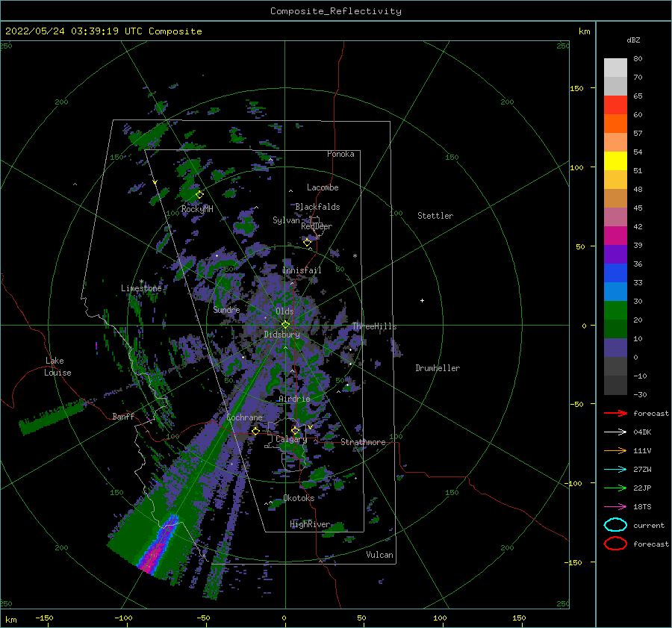This screenshot has width=672, height=628.
Task: Click the magenta 18TS arrow legend icon
Action: coord(615,507)
